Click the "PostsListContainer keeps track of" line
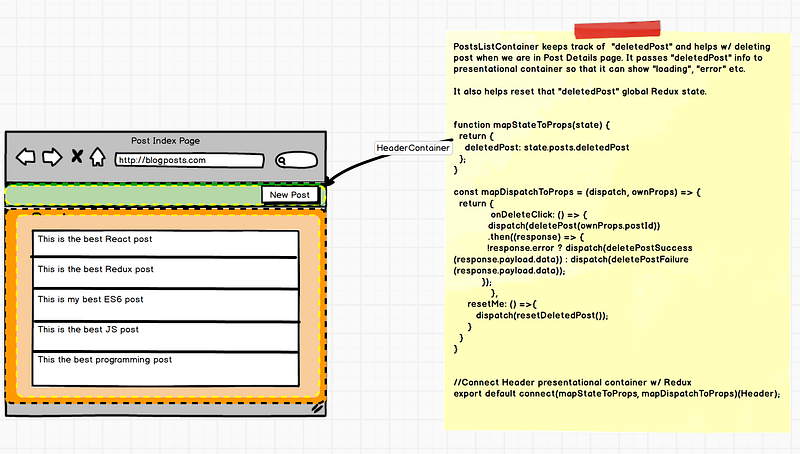Screen dimensions: 800x454 pos(612,47)
